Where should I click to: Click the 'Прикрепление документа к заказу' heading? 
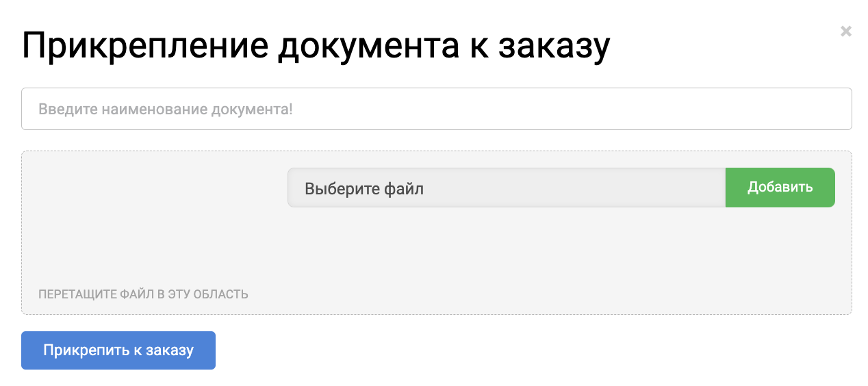[x=316, y=46]
